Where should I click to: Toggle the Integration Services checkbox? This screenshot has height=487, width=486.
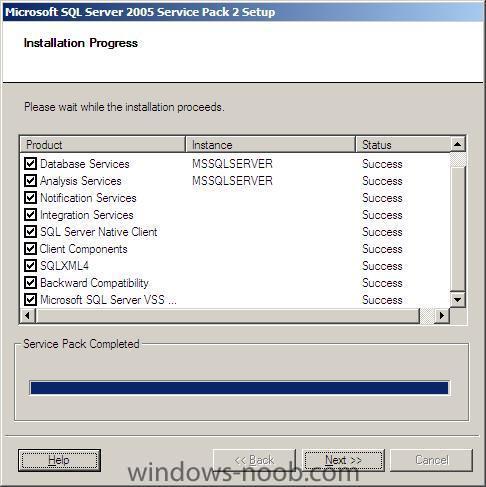[x=30, y=215]
